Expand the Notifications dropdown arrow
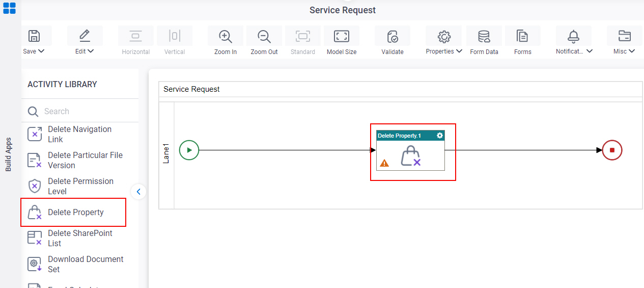Viewport: 644px width, 288px height. click(590, 51)
